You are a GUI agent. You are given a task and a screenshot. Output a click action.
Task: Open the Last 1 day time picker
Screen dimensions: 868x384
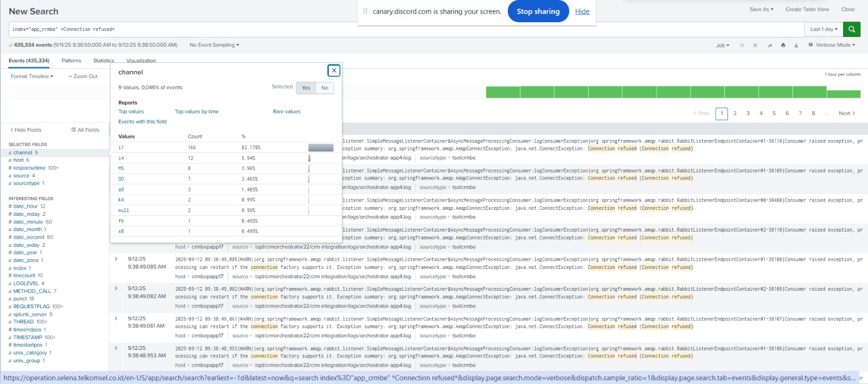coord(824,29)
